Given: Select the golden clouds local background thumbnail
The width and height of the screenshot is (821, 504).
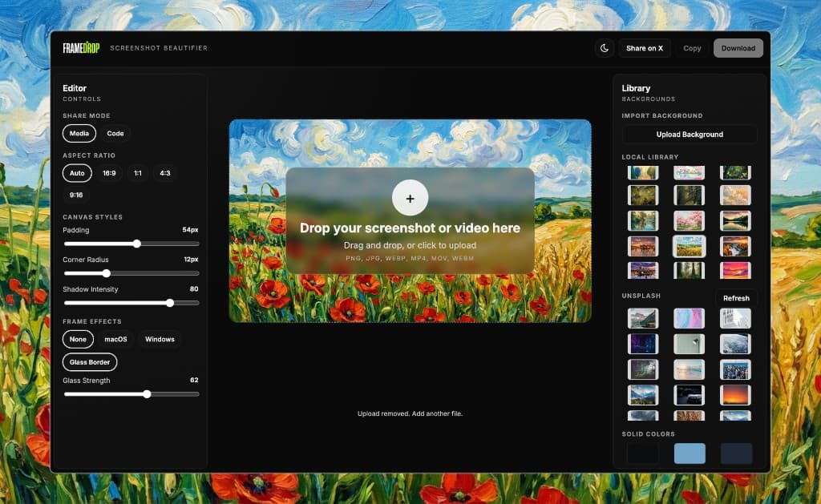Looking at the screenshot, I should 735,196.
